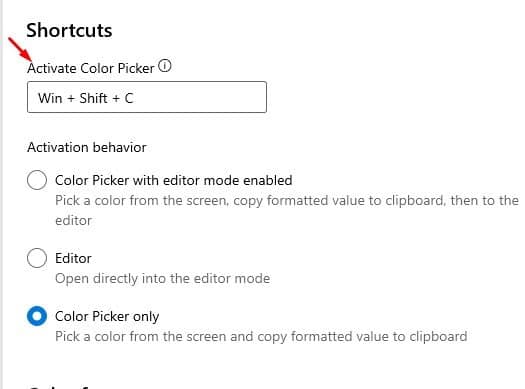Choose the Editor radio circle

(37, 258)
